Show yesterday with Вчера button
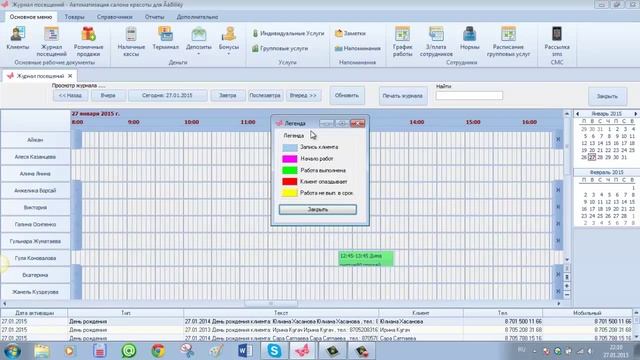The height and width of the screenshot is (360, 640). tap(108, 96)
